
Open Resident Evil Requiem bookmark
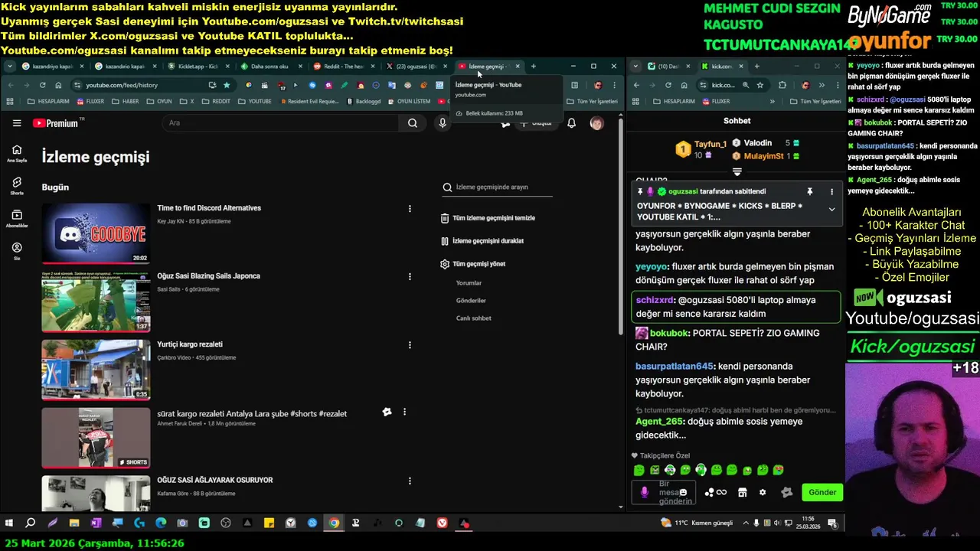tap(309, 101)
